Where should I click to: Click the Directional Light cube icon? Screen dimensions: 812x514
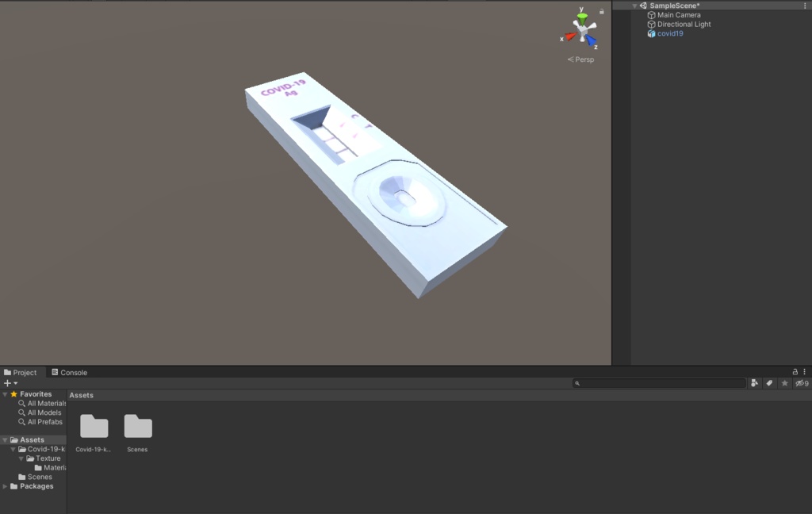[x=652, y=25]
